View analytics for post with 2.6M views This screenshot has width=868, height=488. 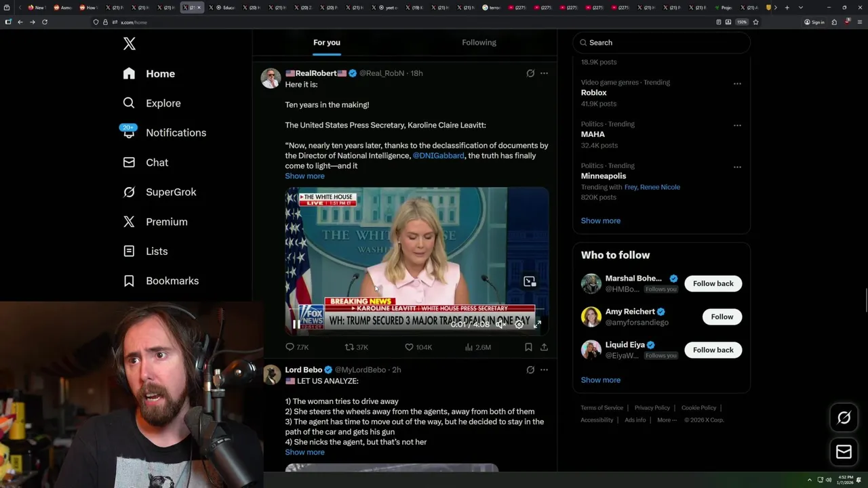(478, 347)
